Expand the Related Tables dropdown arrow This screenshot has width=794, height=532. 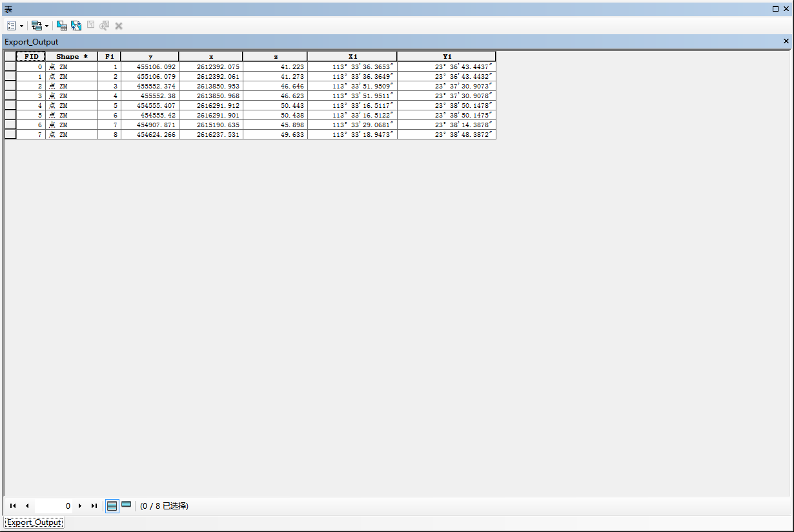coord(46,26)
